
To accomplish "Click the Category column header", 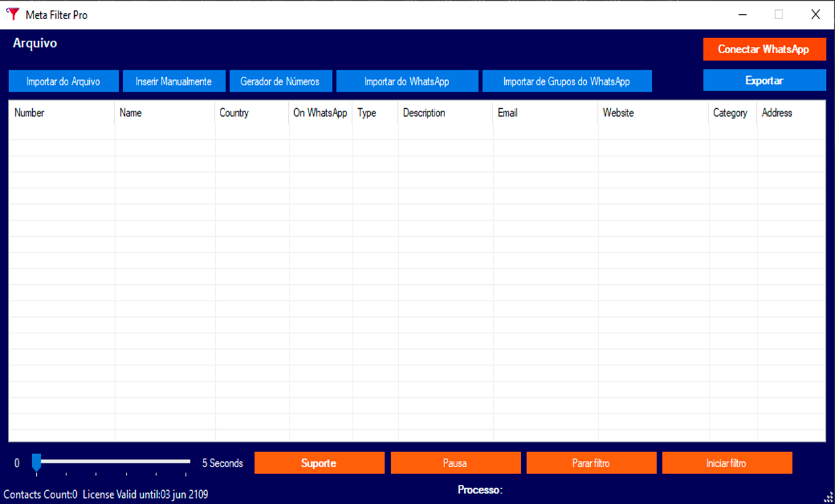I will (733, 113).
